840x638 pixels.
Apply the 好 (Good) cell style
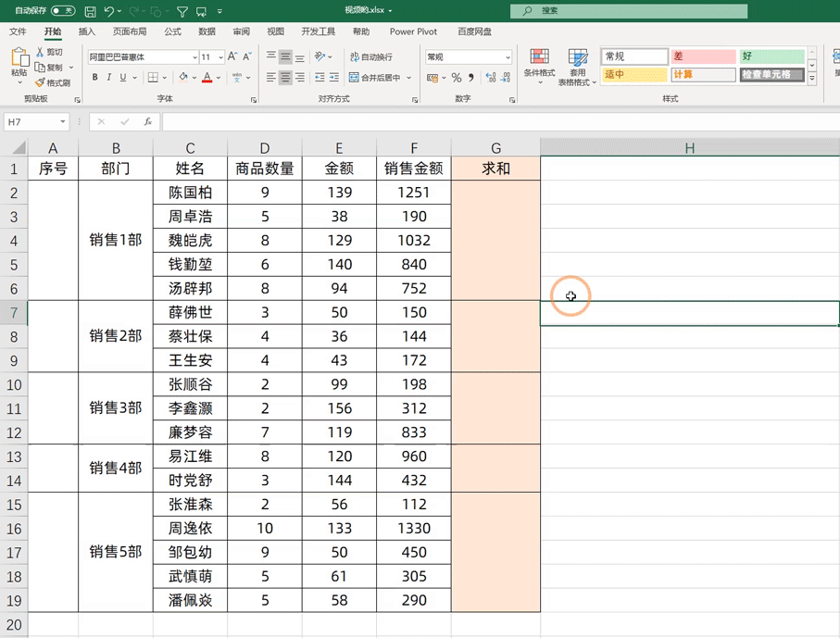pos(772,56)
